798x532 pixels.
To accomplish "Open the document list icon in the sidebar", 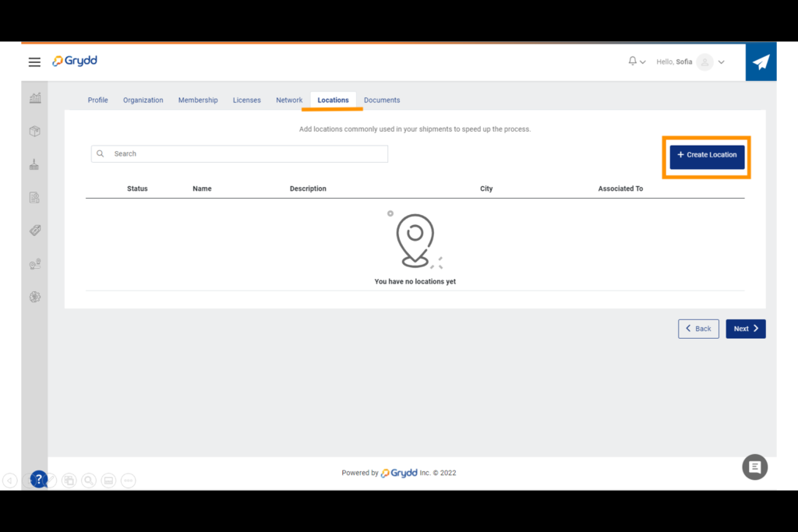I will (34, 197).
